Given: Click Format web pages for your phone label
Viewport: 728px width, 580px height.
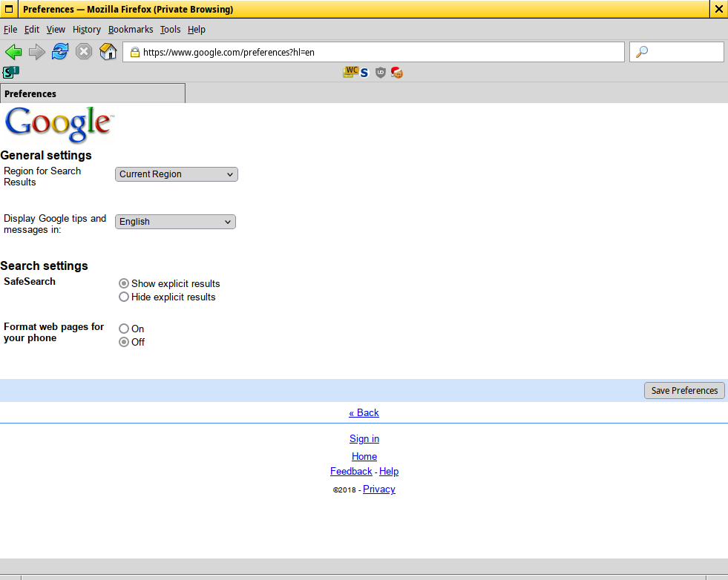Looking at the screenshot, I should click(54, 332).
